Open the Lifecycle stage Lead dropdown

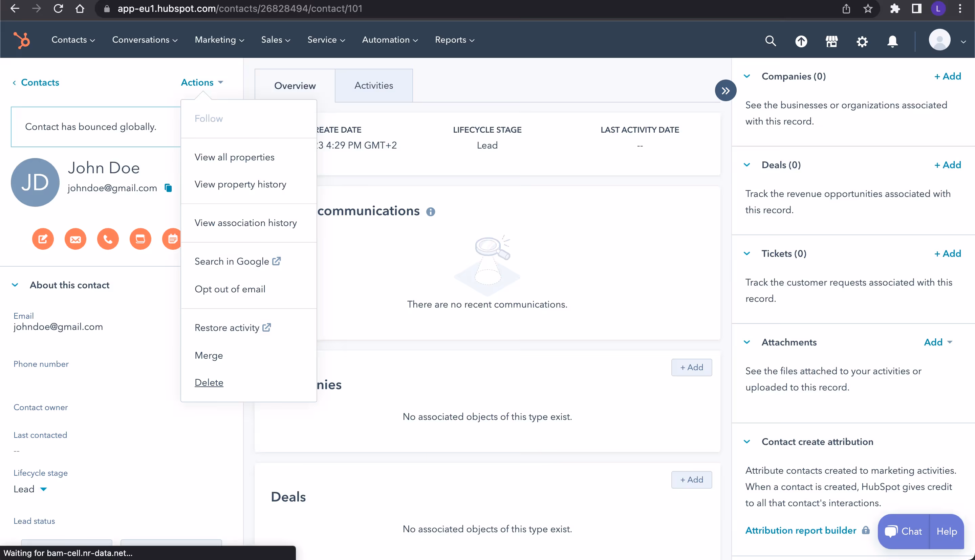click(x=30, y=489)
